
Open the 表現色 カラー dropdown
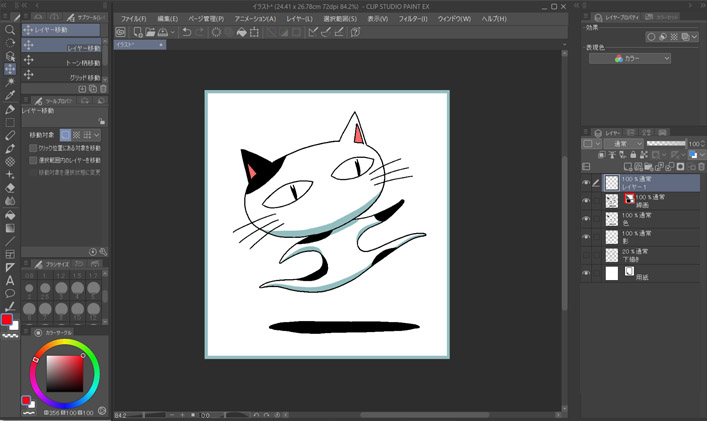(x=643, y=59)
